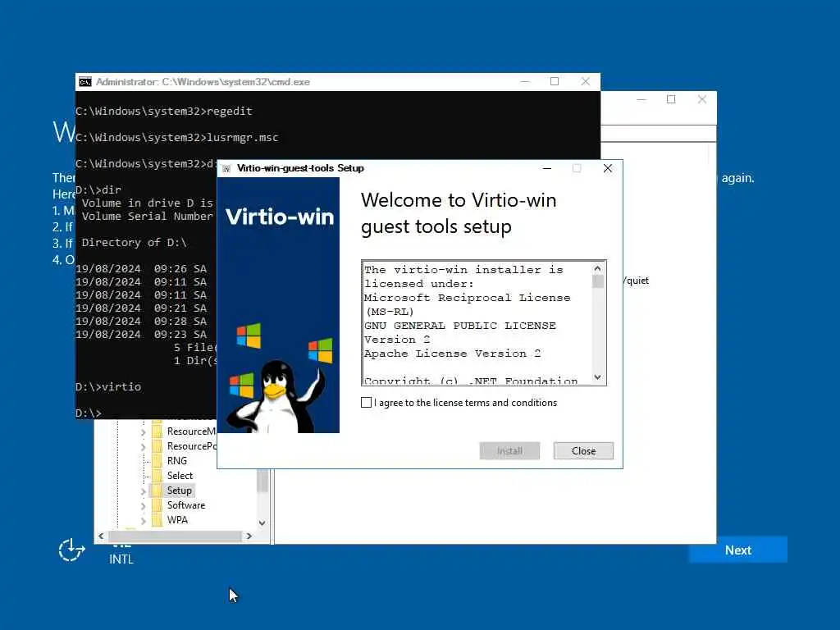Maximize the Administrator cmd.exe window
This screenshot has width=840, height=630.
pyautogui.click(x=555, y=81)
